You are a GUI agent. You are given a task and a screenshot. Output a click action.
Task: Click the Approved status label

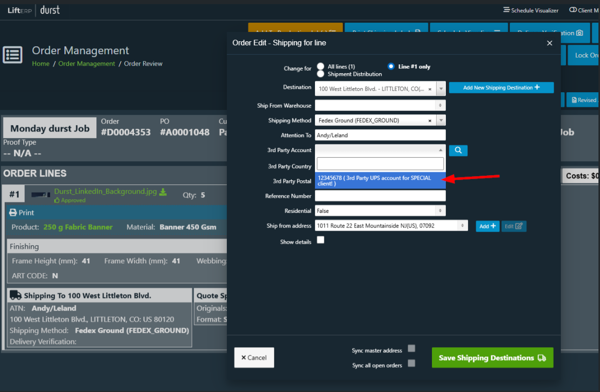pos(70,200)
